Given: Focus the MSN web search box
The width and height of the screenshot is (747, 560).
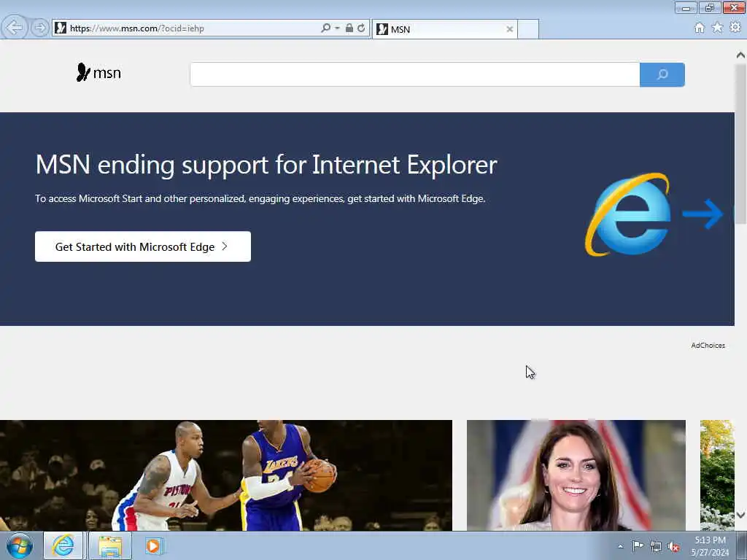Looking at the screenshot, I should 414,74.
